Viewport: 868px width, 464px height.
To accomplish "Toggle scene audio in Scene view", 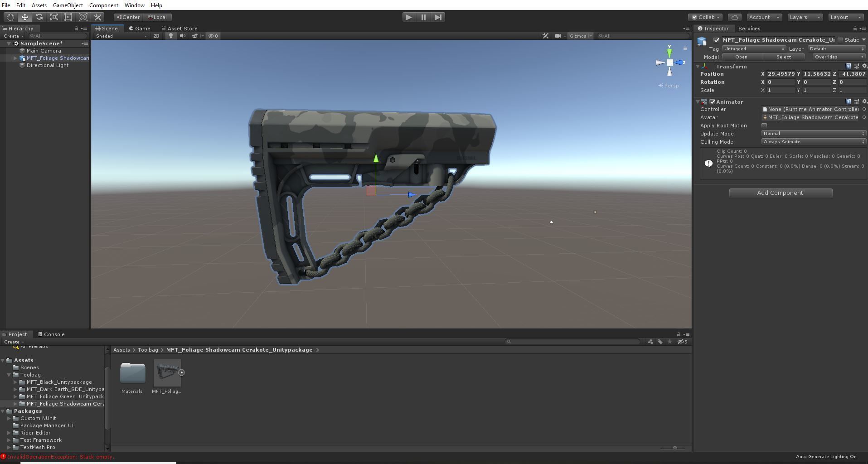I will coord(183,36).
